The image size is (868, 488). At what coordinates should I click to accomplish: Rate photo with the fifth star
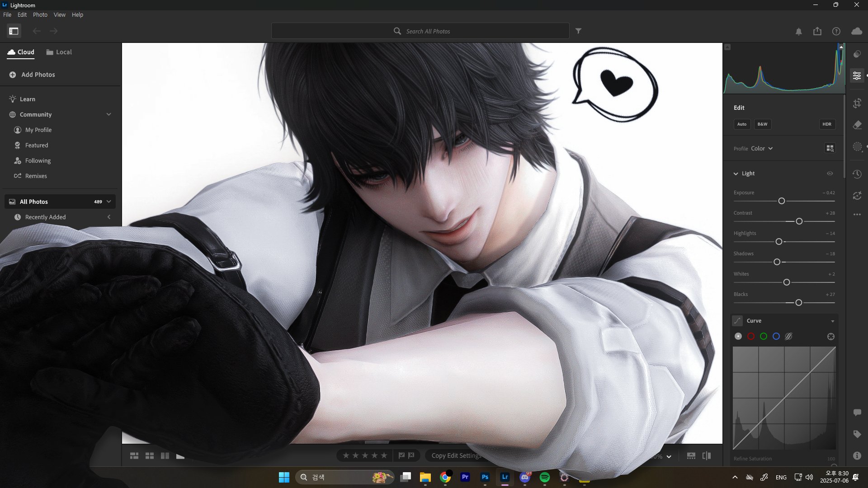point(384,455)
